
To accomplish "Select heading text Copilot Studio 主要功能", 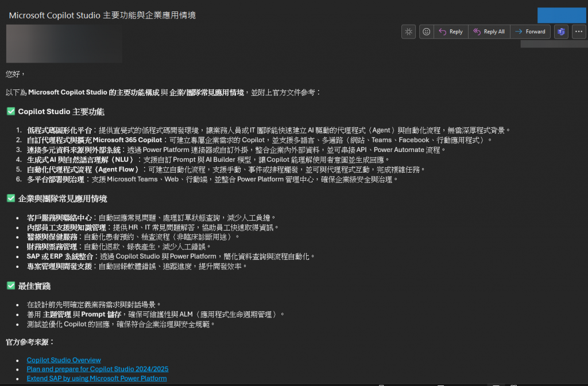I will [61, 112].
